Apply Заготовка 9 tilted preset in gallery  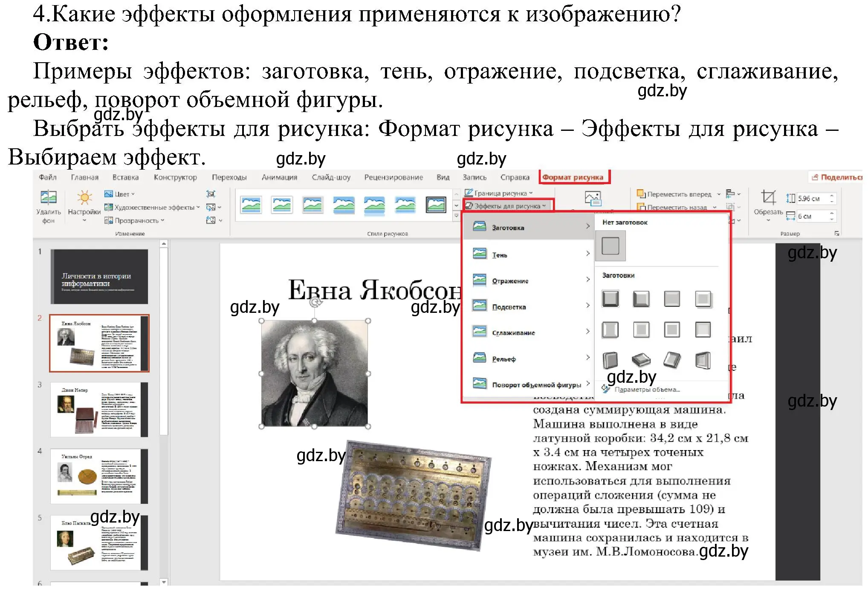(610, 360)
